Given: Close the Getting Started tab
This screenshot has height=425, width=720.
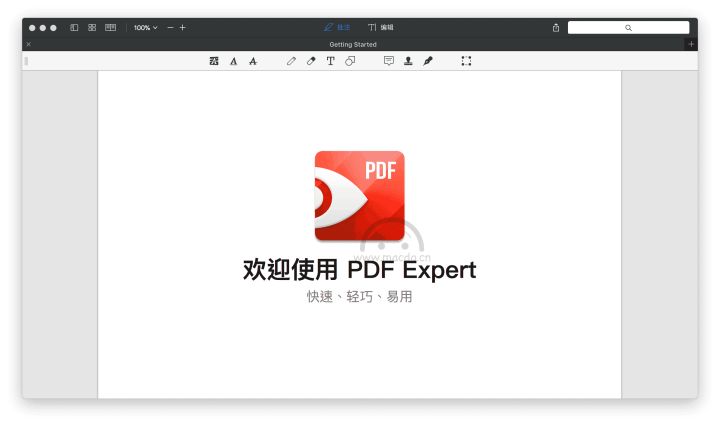Looking at the screenshot, I should tap(28, 44).
